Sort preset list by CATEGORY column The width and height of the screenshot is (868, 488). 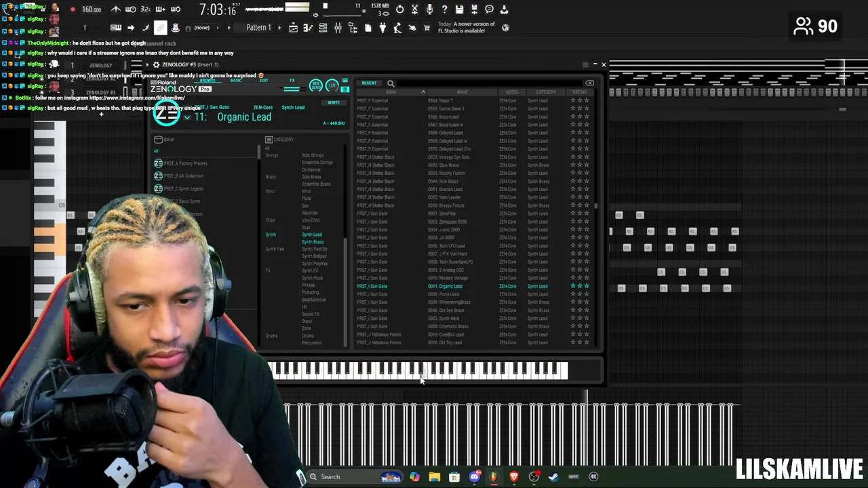(x=546, y=92)
